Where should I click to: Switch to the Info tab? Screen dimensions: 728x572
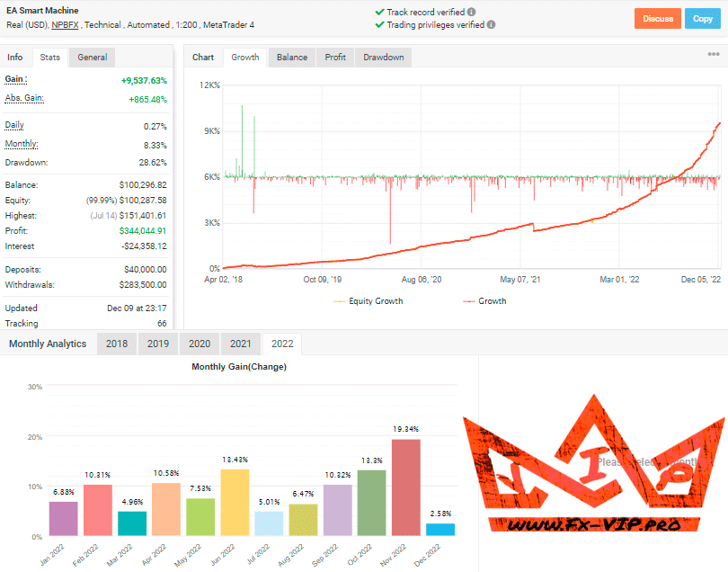[15, 58]
